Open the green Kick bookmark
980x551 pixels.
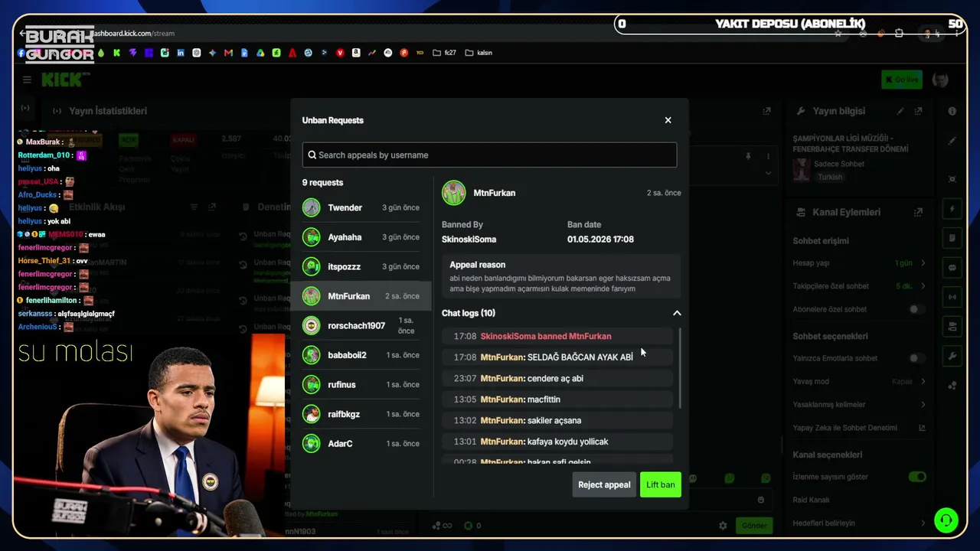point(116,53)
